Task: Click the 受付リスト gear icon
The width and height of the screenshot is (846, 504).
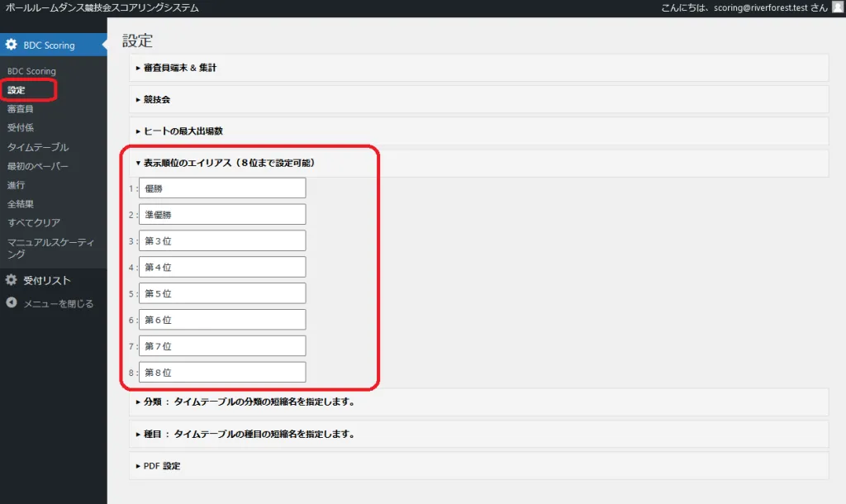Action: tap(12, 280)
